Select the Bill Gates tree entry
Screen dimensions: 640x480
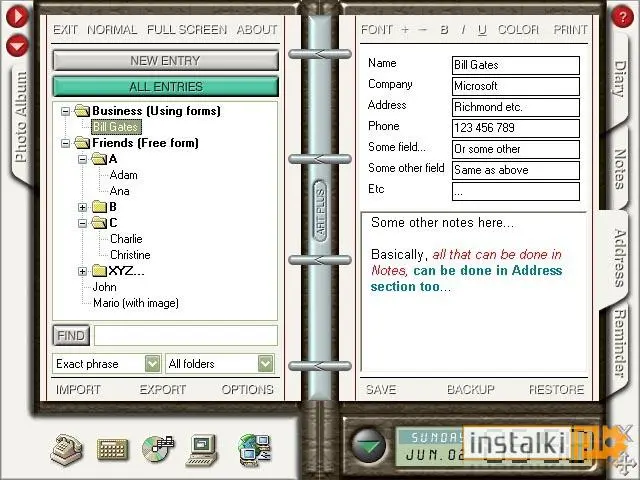pos(116,127)
